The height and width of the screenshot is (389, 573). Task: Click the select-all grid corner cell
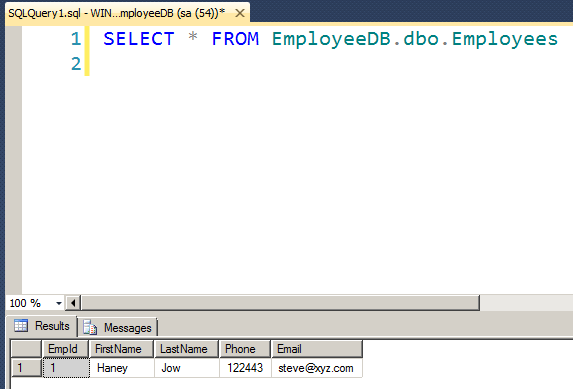click(26, 349)
